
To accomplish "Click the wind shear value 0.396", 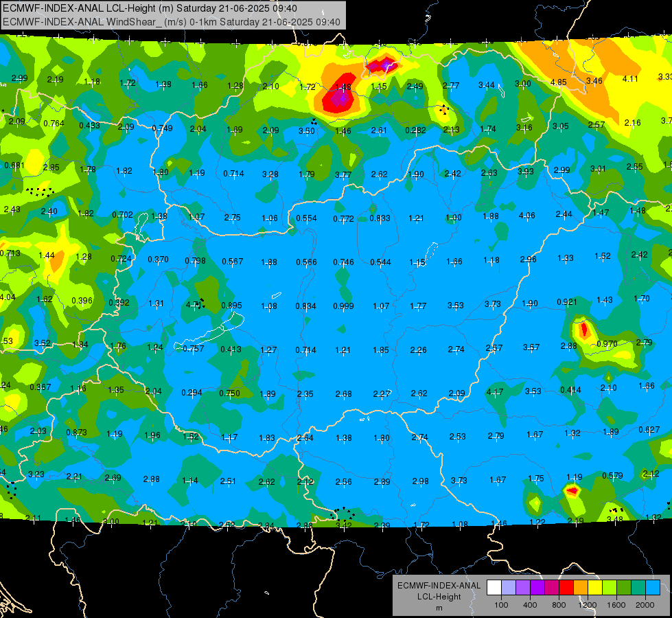I will click(x=82, y=301).
